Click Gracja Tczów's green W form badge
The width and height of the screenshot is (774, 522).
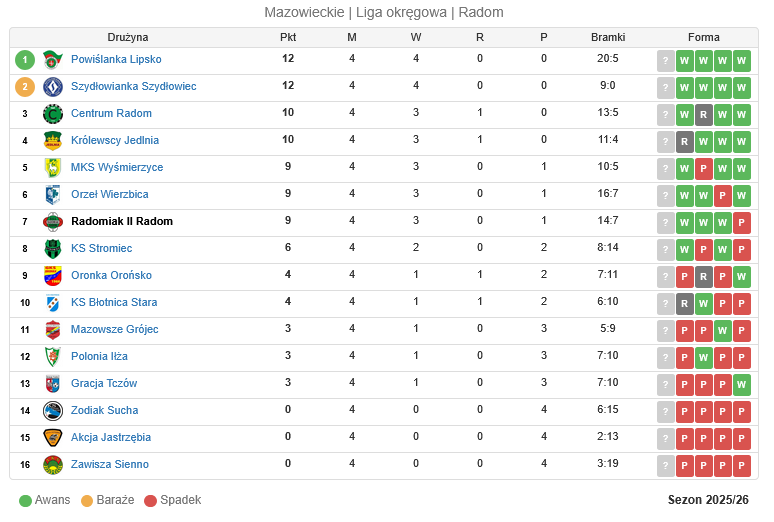[741, 384]
